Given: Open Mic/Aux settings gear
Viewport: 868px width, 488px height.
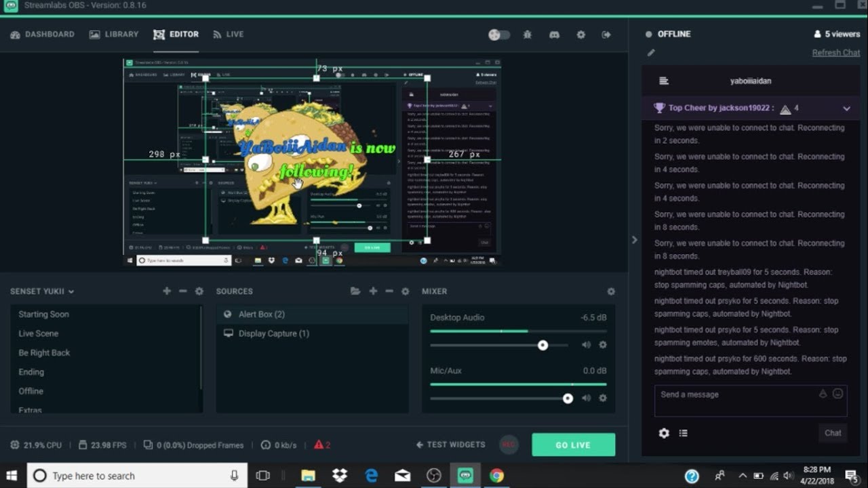Looking at the screenshot, I should pyautogui.click(x=603, y=399).
